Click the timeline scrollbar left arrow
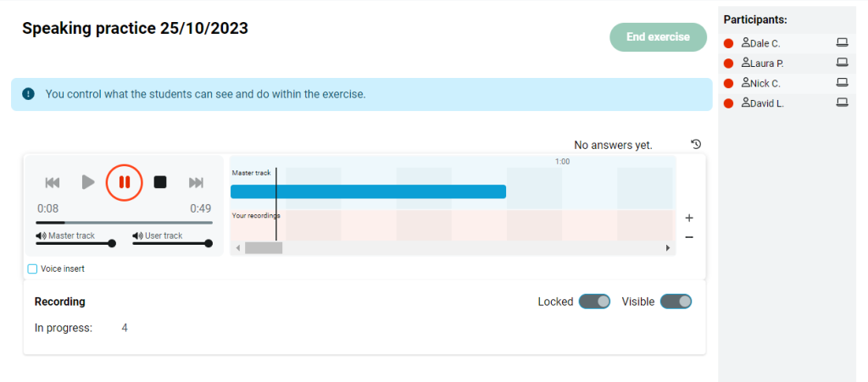Image resolution: width=868 pixels, height=382 pixels. (238, 247)
